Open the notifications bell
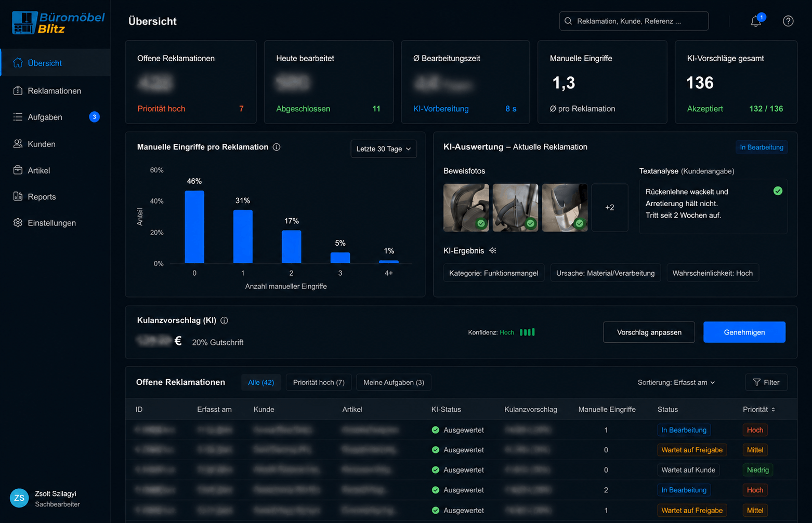The image size is (812, 523). (756, 21)
